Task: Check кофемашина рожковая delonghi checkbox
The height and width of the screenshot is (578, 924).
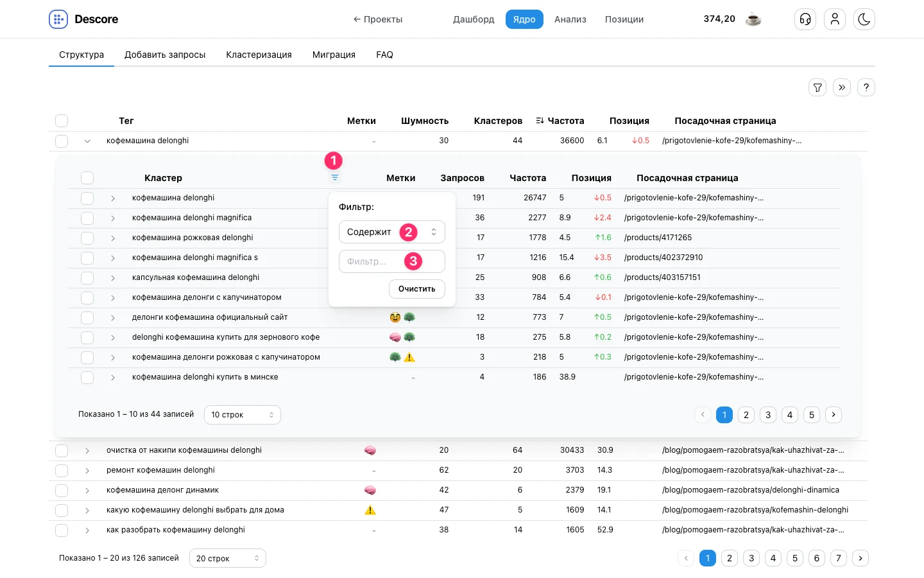Action: tap(87, 238)
